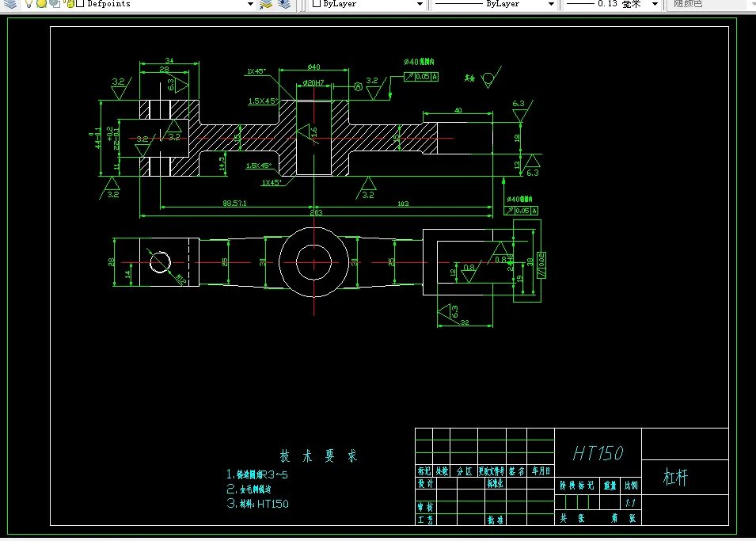Click the Layer Previous icon
Image resolution: width=756 pixels, height=541 pixels.
pyautogui.click(x=284, y=4)
